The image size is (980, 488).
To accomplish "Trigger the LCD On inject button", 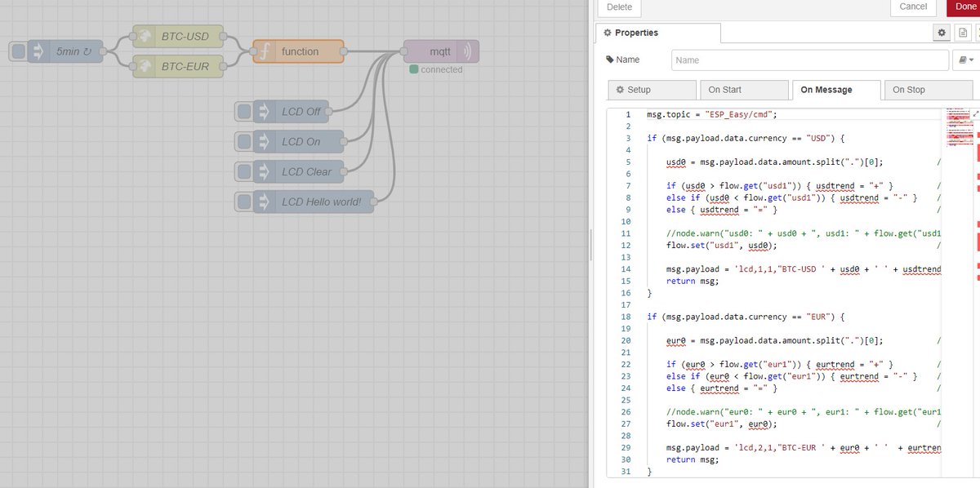I will click(x=243, y=141).
